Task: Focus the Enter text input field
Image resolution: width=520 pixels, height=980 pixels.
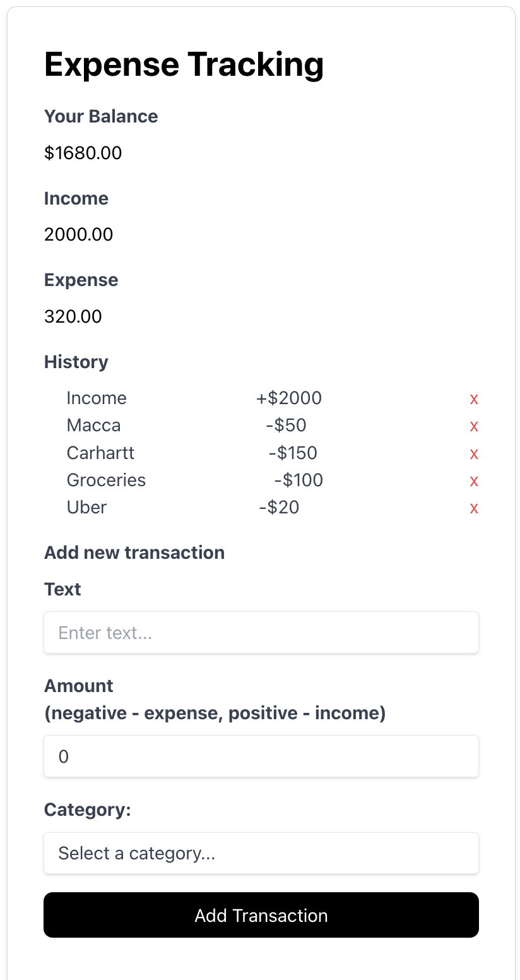Action: pos(261,632)
